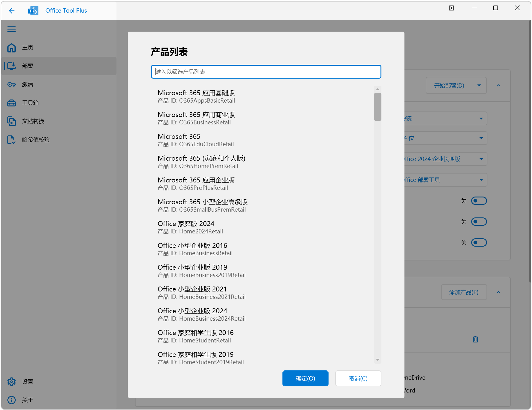
Task: Click the scroll-down arrow of product list
Action: (x=378, y=360)
